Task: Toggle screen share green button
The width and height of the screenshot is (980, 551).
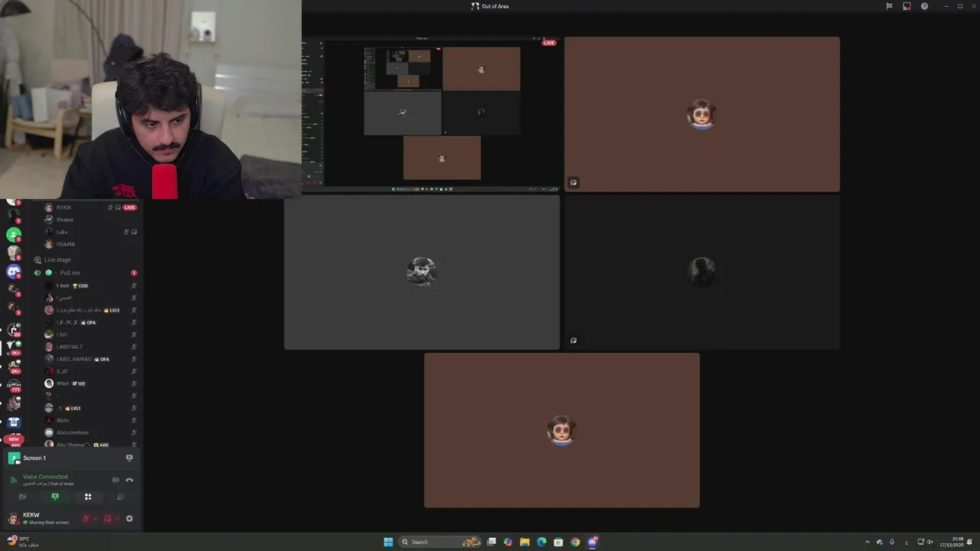Action: click(x=55, y=497)
